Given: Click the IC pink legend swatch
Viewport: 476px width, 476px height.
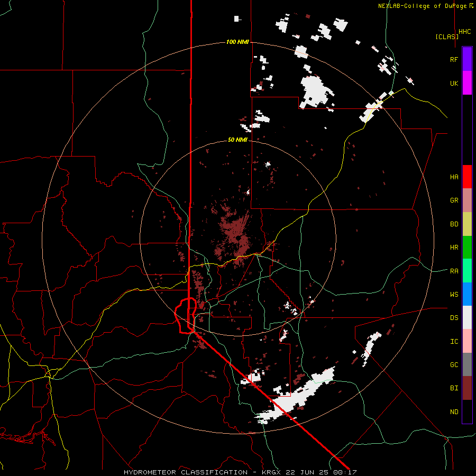Looking at the screenshot, I should click(467, 341).
